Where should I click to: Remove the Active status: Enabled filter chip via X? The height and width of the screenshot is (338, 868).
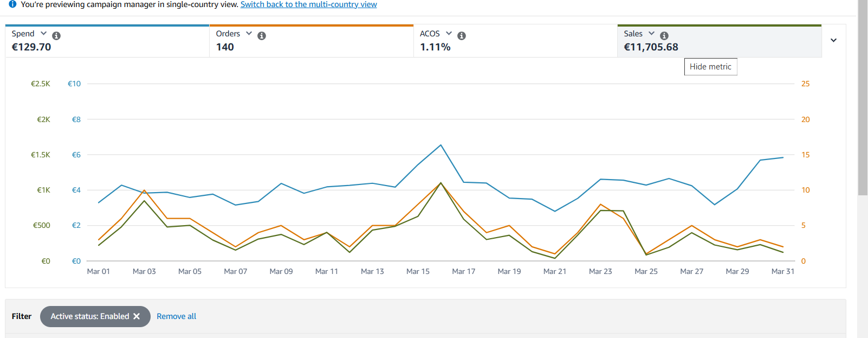[137, 316]
